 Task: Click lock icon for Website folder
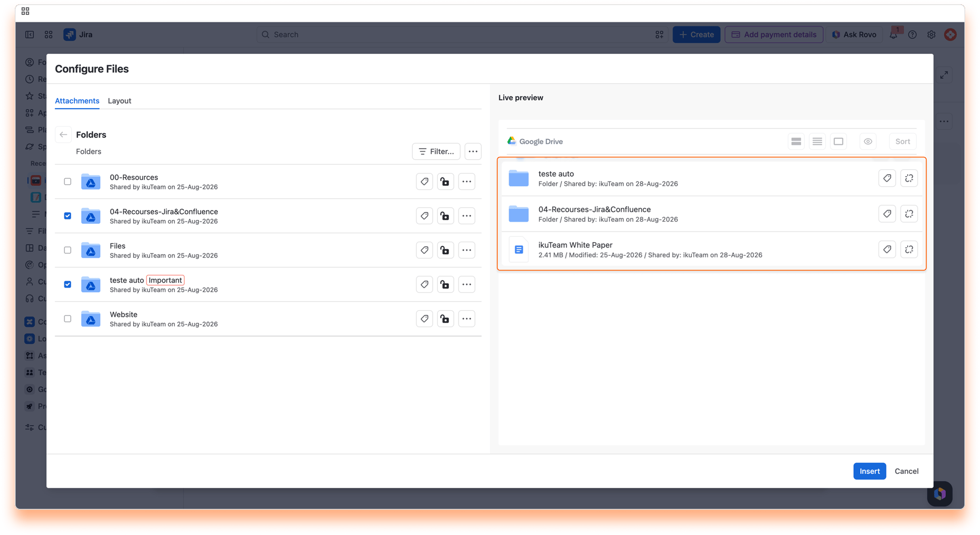pos(446,319)
